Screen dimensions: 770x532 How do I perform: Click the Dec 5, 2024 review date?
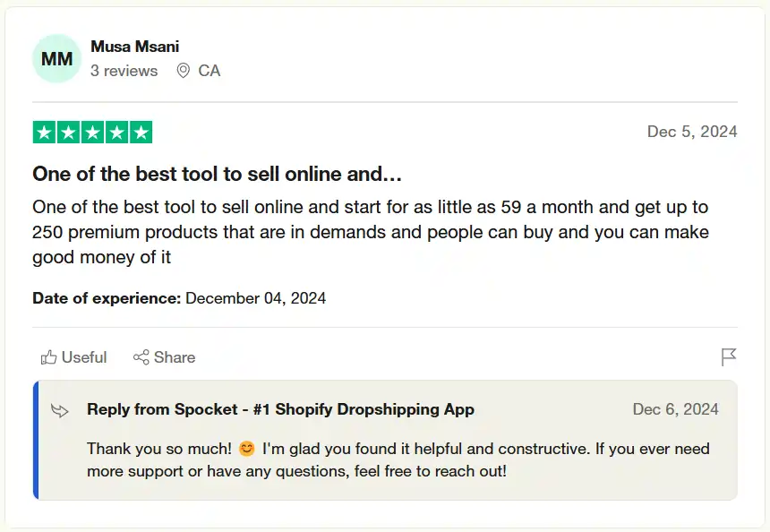coord(692,132)
